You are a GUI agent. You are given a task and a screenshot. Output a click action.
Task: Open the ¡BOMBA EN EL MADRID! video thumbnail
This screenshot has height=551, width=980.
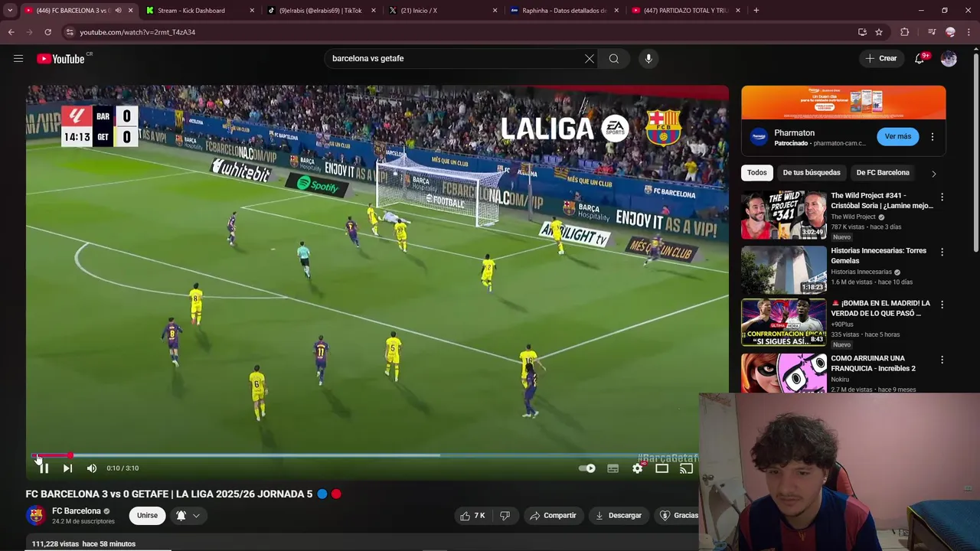click(784, 322)
